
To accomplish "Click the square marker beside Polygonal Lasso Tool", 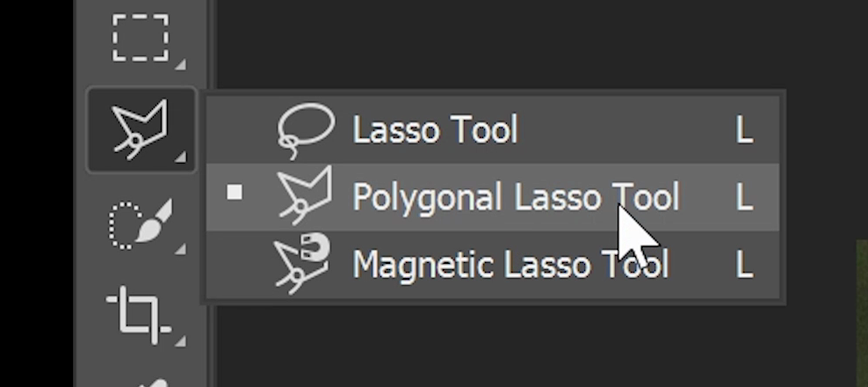I will click(x=235, y=192).
